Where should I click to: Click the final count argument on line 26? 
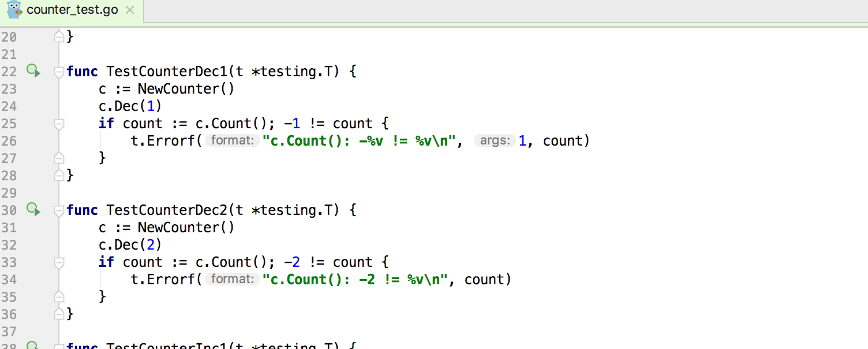(563, 141)
